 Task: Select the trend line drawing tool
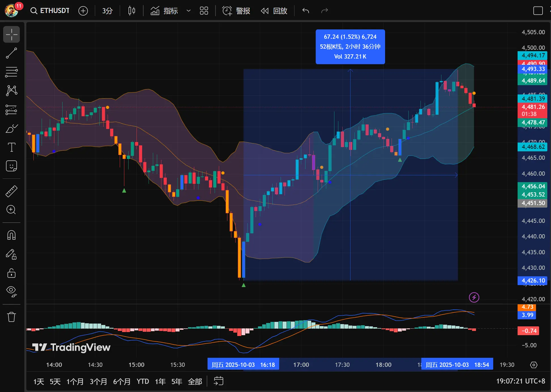(x=11, y=53)
